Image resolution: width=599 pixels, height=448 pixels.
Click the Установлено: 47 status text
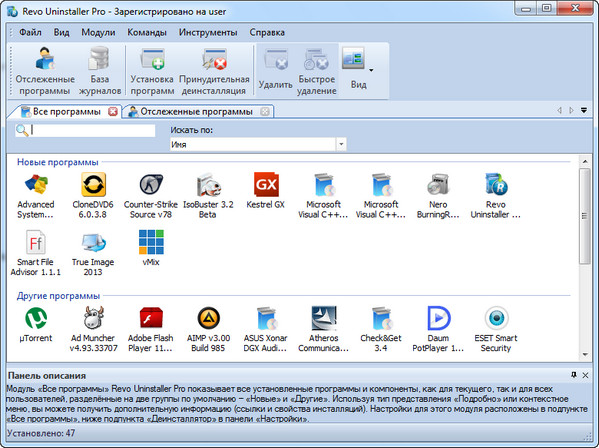coord(41,433)
